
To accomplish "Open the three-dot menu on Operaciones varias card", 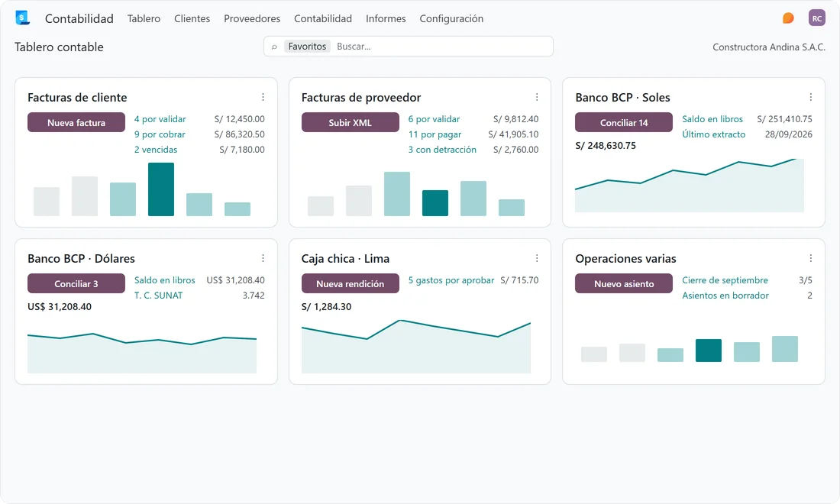I will pyautogui.click(x=810, y=258).
